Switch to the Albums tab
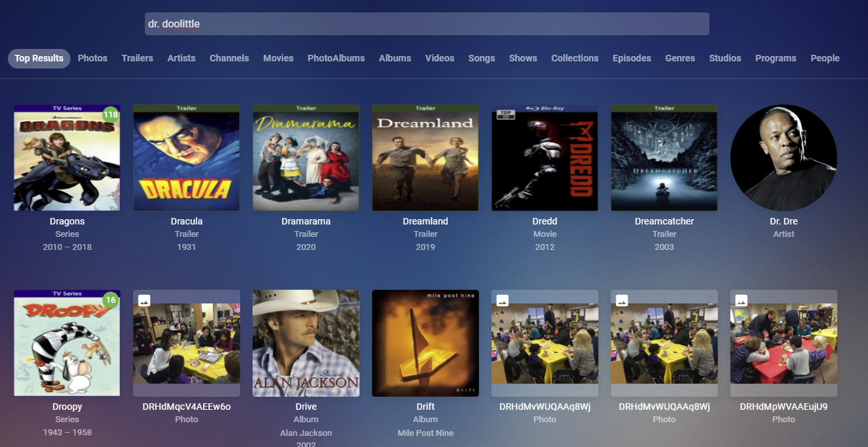Viewport: 868px width, 447px height. [x=395, y=58]
